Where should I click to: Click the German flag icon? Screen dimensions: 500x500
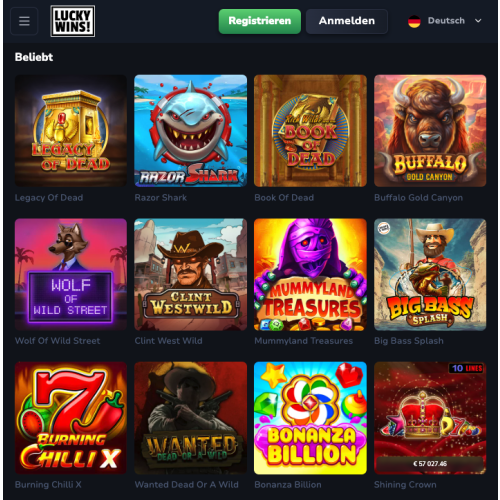[414, 21]
